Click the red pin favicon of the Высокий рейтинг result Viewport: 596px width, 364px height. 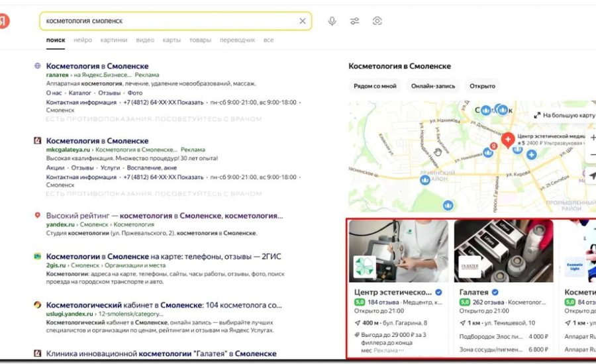pos(37,216)
